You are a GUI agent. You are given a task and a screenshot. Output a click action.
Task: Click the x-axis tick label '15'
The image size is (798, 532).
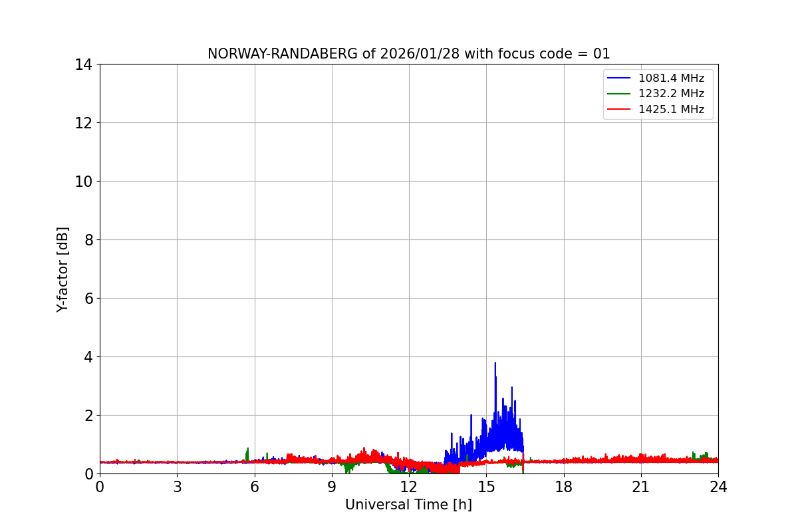pyautogui.click(x=486, y=487)
